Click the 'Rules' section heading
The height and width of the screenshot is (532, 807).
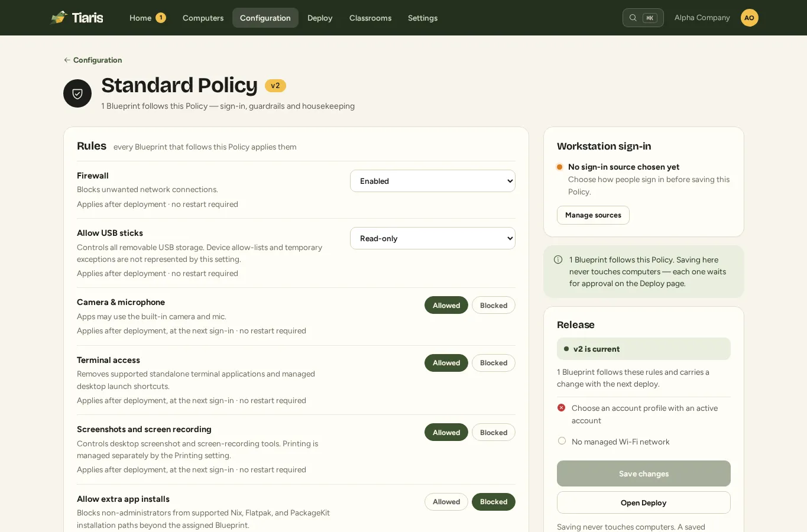coord(92,146)
